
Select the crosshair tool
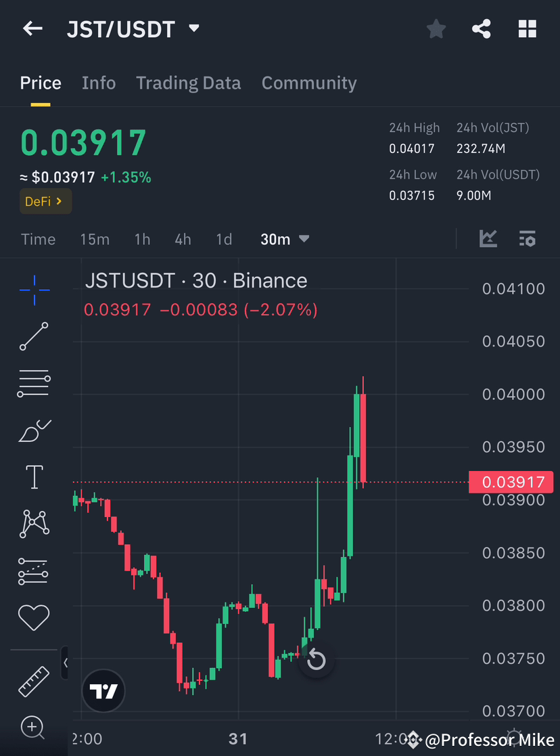tap(34, 290)
